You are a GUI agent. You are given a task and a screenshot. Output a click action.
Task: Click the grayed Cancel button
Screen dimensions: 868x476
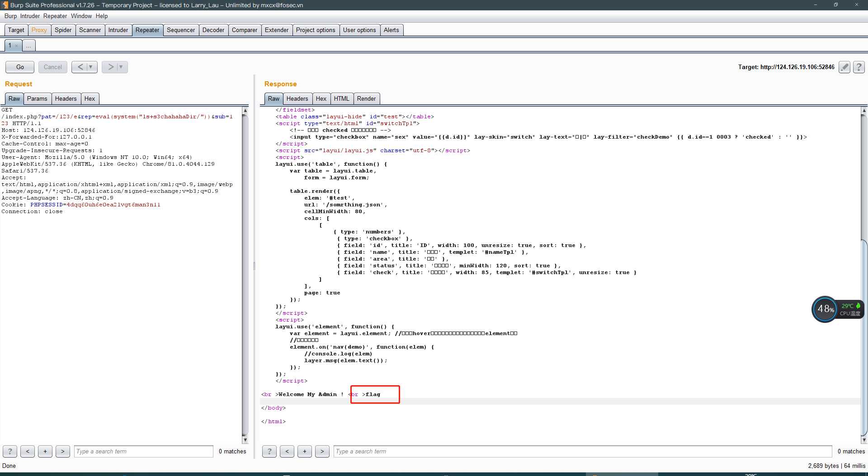pyautogui.click(x=52, y=67)
